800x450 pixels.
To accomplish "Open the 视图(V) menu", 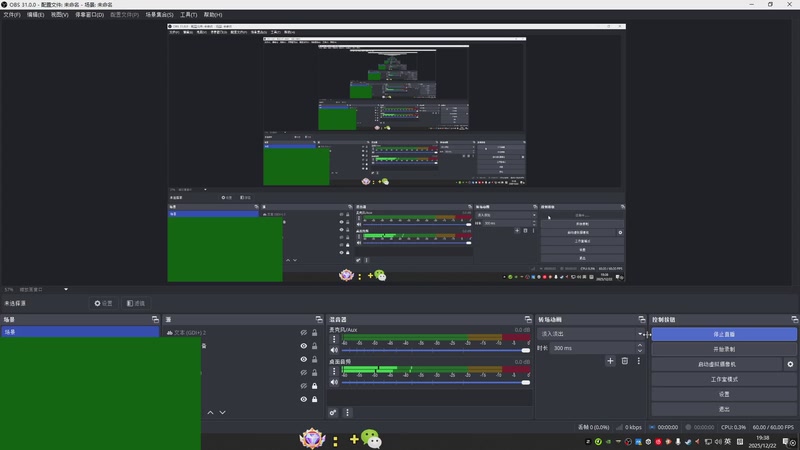I will tap(59, 15).
